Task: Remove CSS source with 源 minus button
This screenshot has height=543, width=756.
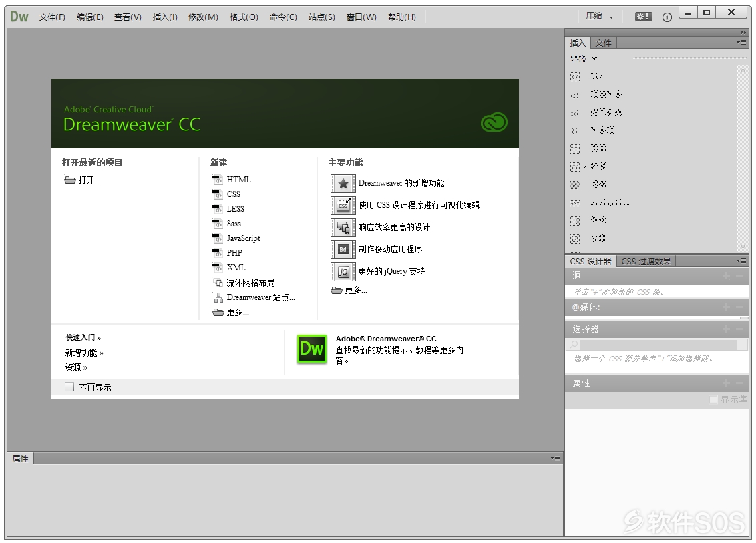Action: tap(740, 276)
